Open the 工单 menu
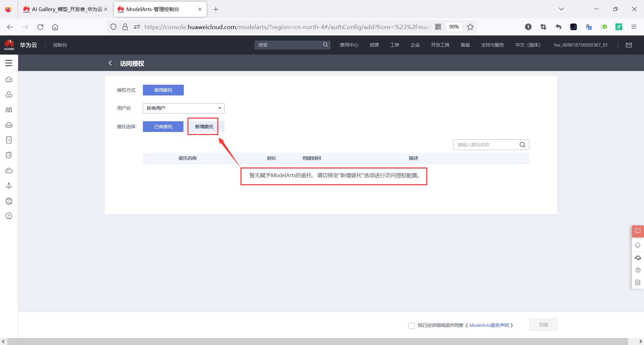 (x=394, y=45)
